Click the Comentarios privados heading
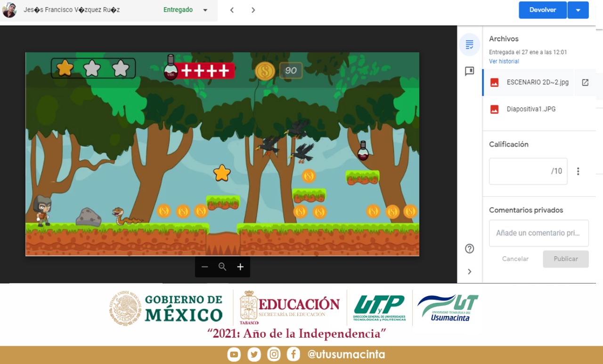 point(526,210)
